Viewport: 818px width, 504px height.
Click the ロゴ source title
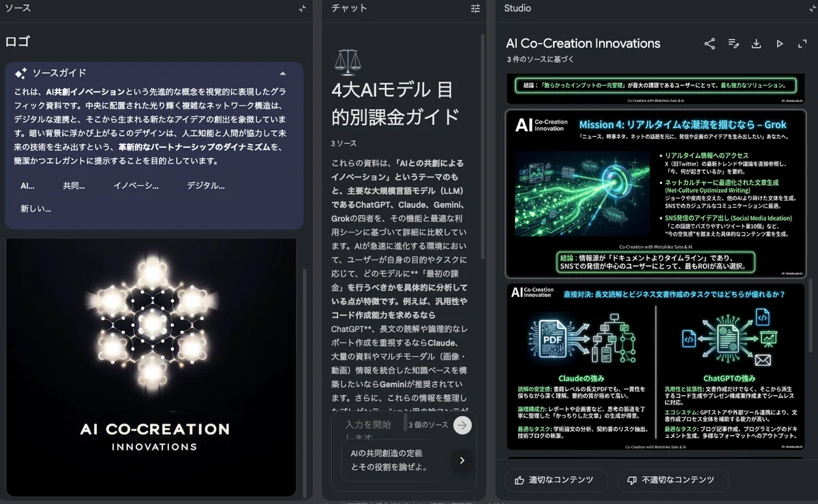pos(18,42)
